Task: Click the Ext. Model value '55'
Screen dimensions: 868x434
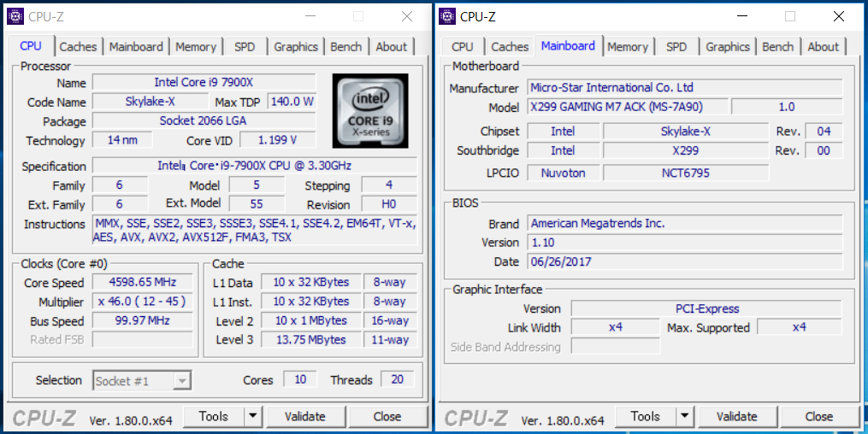Action: tap(257, 204)
